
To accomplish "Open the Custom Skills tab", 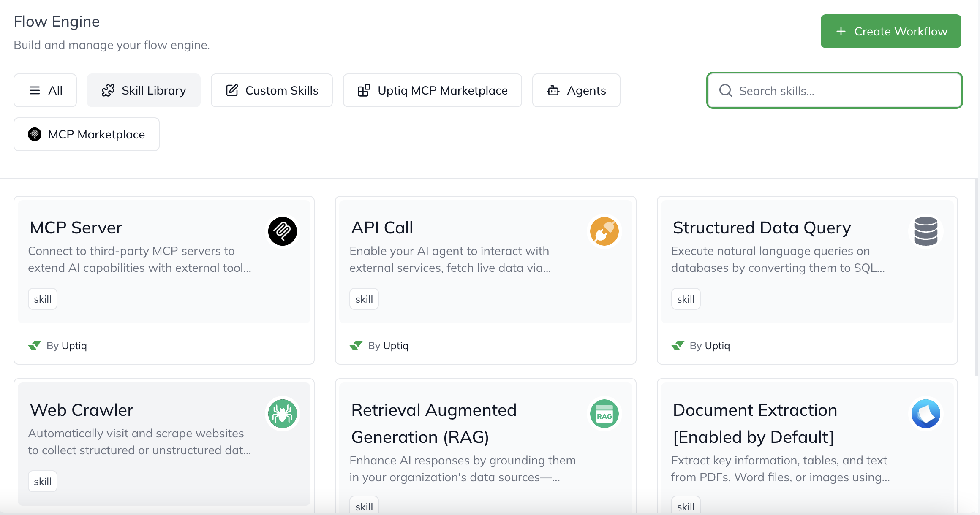I will (272, 90).
